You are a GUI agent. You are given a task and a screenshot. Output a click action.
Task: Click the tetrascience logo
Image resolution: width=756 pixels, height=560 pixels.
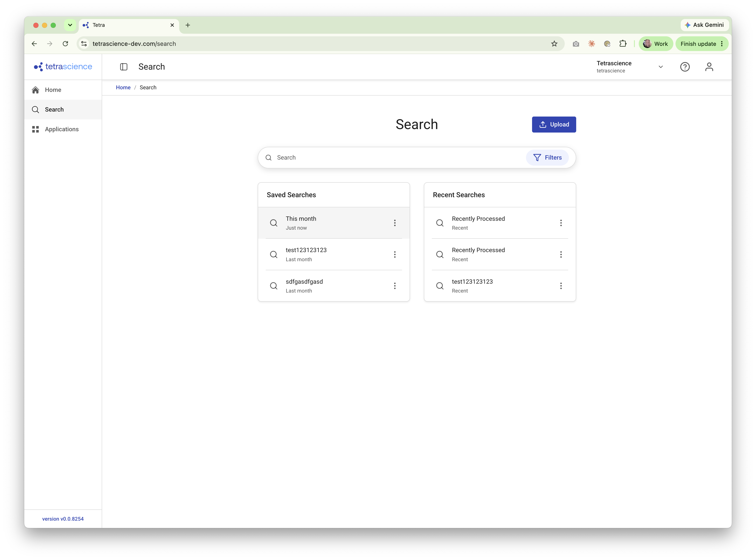(63, 66)
